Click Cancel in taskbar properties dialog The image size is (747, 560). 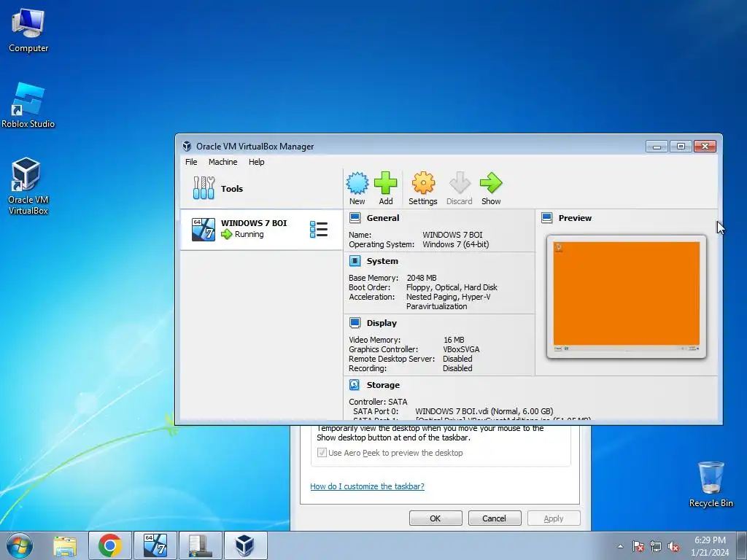pyautogui.click(x=495, y=518)
